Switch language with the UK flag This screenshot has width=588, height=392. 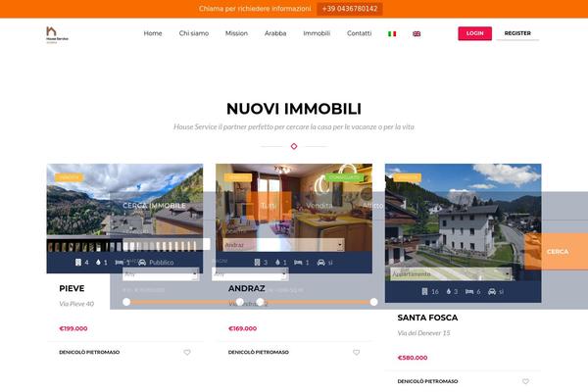416,33
